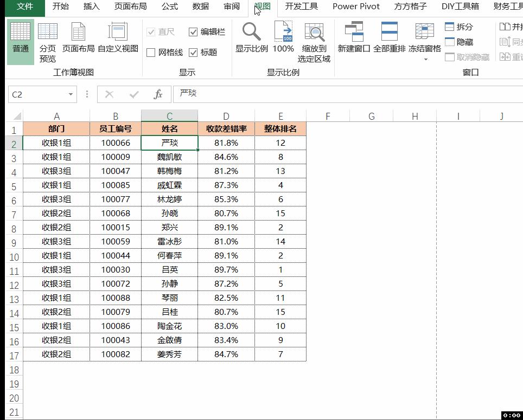Viewport: 523px width, 420px height.
Task: Open 自定义视图 custom views
Action: 118,37
